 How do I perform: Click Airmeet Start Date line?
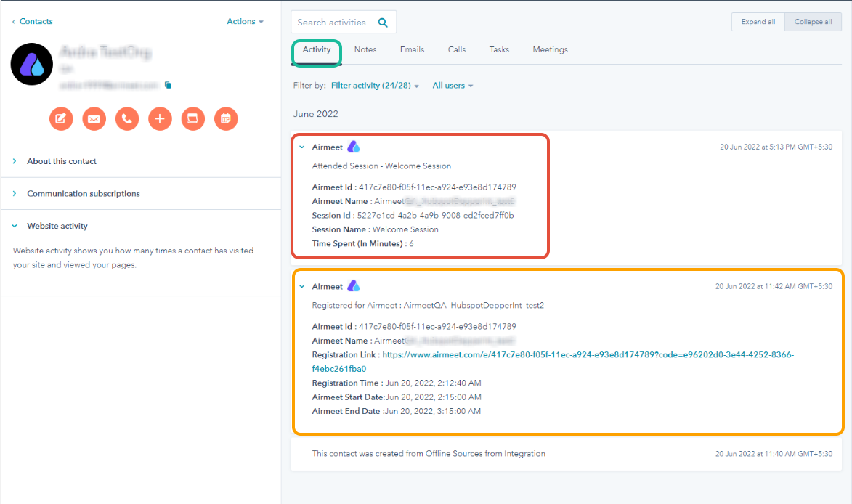coord(397,397)
